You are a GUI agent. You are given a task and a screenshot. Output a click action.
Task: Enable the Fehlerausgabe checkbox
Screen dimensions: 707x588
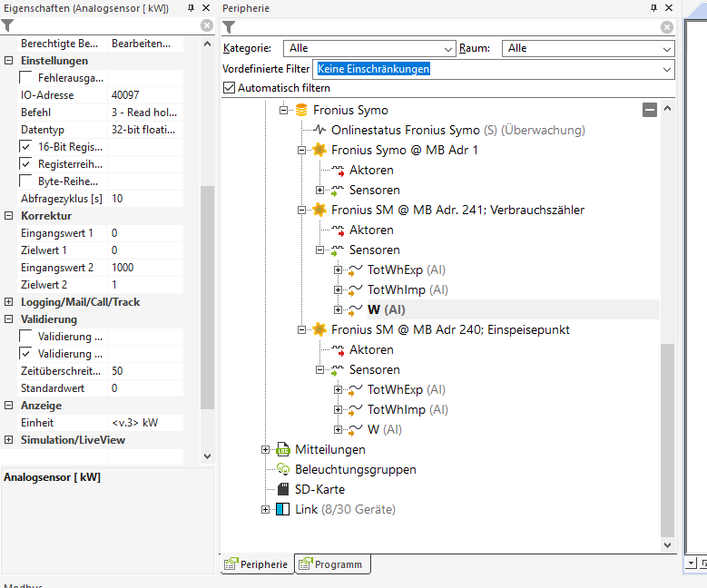pos(27,78)
